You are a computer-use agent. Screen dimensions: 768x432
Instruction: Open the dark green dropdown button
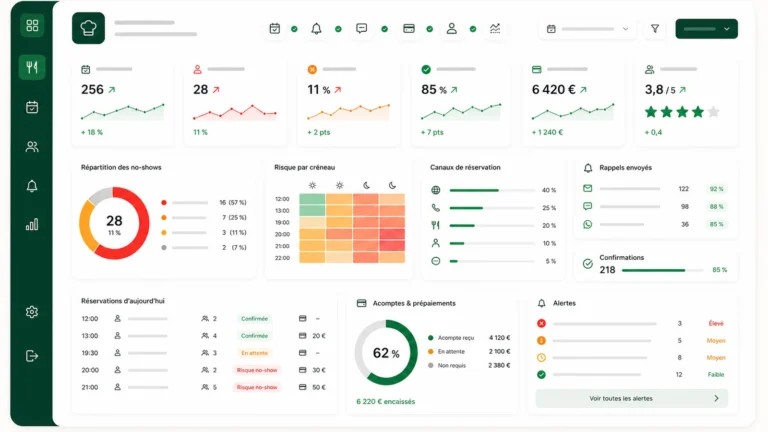[706, 29]
